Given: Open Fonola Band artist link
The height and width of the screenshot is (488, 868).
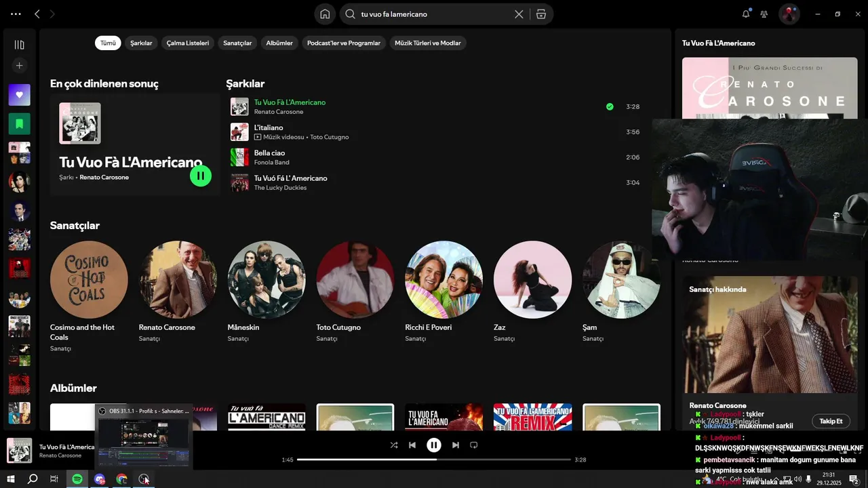Looking at the screenshot, I should click(272, 163).
